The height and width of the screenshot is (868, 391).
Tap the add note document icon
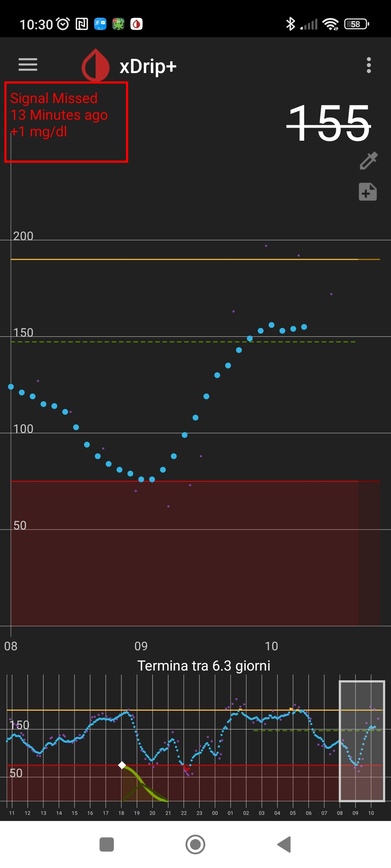click(368, 192)
